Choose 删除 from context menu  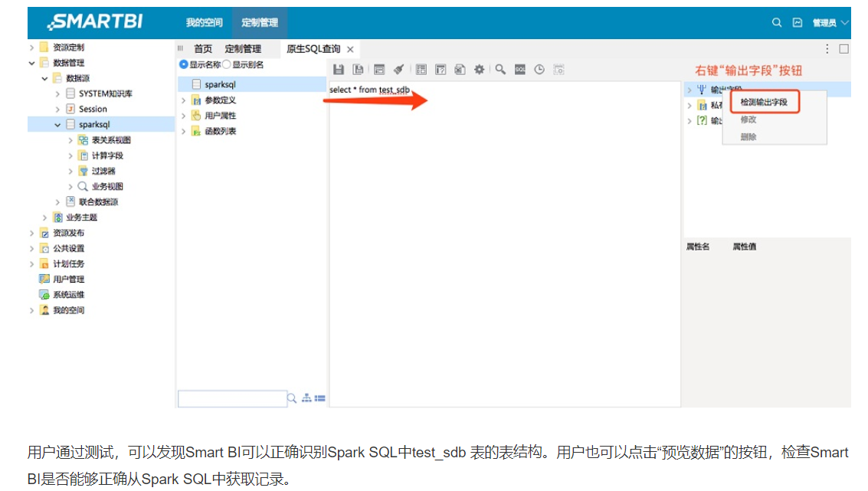(x=748, y=136)
